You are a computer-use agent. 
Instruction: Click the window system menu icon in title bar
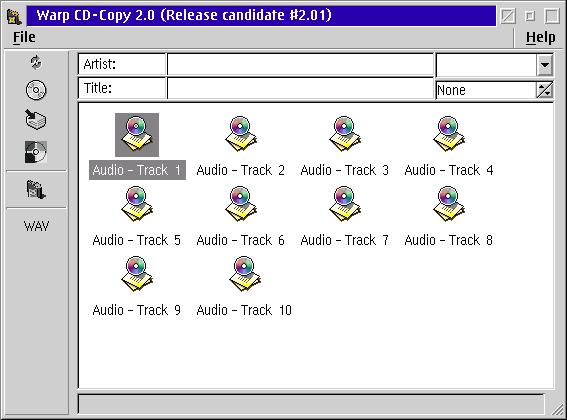pyautogui.click(x=14, y=16)
